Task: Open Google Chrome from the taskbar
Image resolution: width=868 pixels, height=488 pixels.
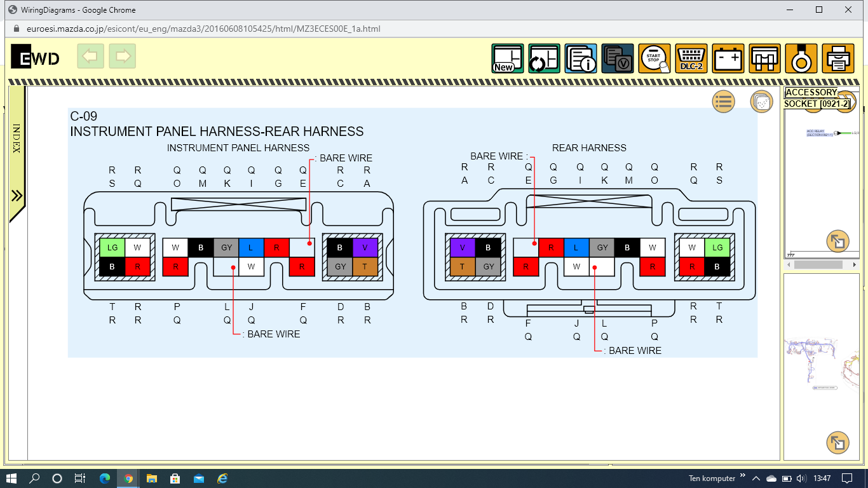Action: [128, 478]
